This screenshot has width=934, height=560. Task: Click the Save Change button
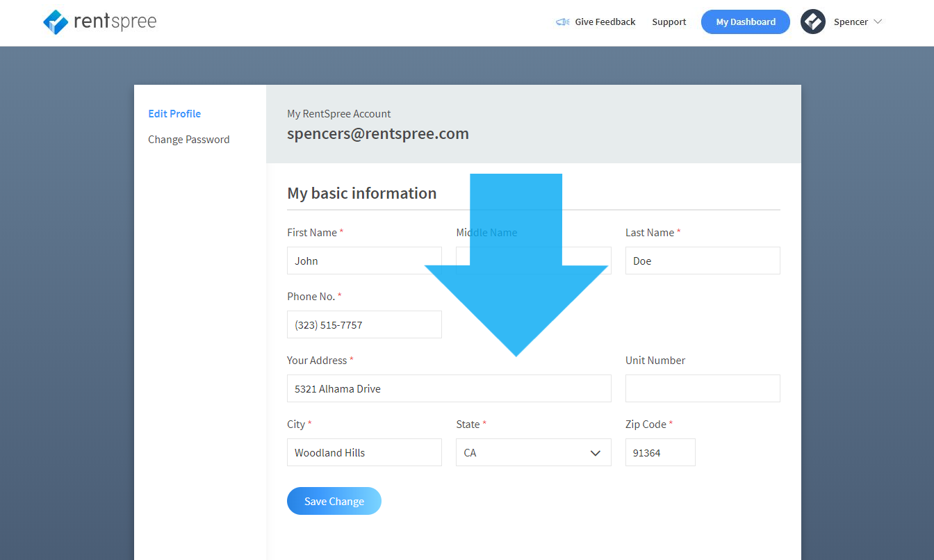[x=334, y=500]
